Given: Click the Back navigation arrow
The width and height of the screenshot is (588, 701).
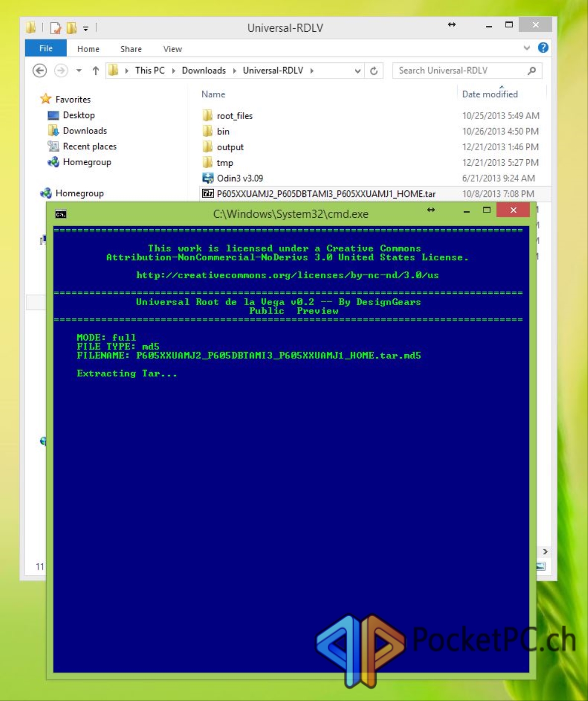Looking at the screenshot, I should 40,70.
